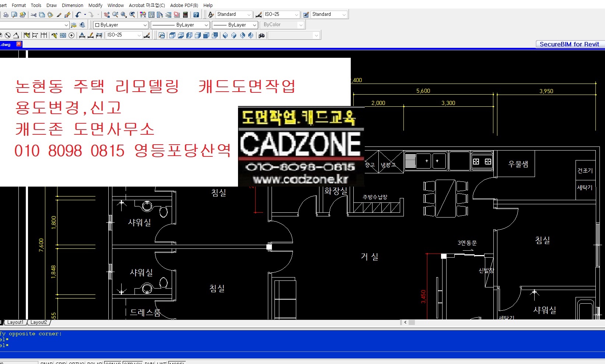Open the DesignCenter icon
The height and width of the screenshot is (364, 605).
click(151, 15)
